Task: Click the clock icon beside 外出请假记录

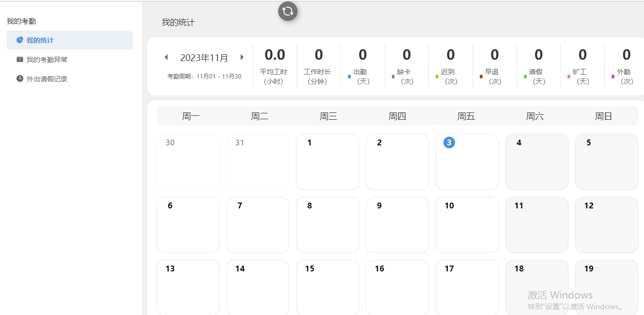Action: coord(20,79)
